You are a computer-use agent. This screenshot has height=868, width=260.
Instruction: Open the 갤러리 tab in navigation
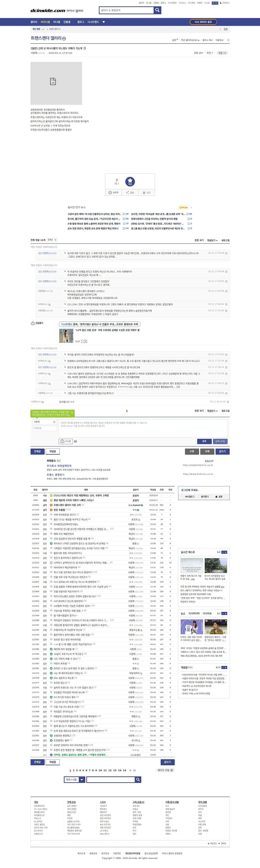pyautogui.click(x=34, y=22)
